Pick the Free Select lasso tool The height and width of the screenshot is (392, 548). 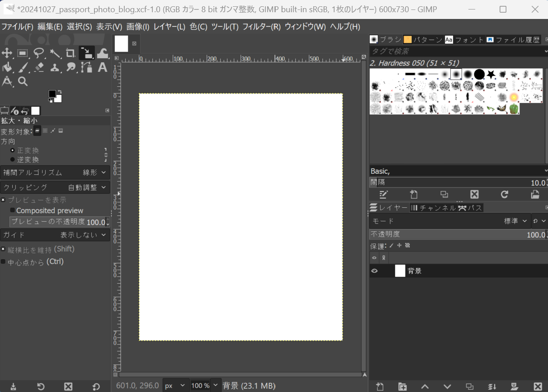(39, 53)
